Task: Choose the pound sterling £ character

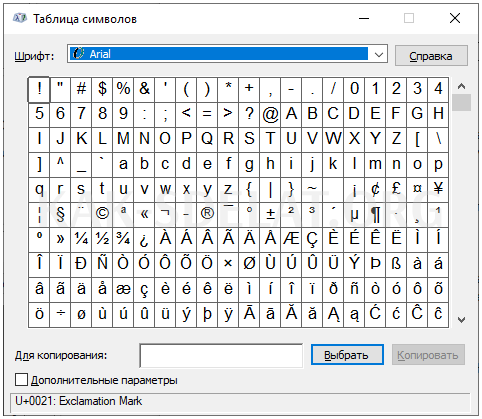Action: pos(396,189)
